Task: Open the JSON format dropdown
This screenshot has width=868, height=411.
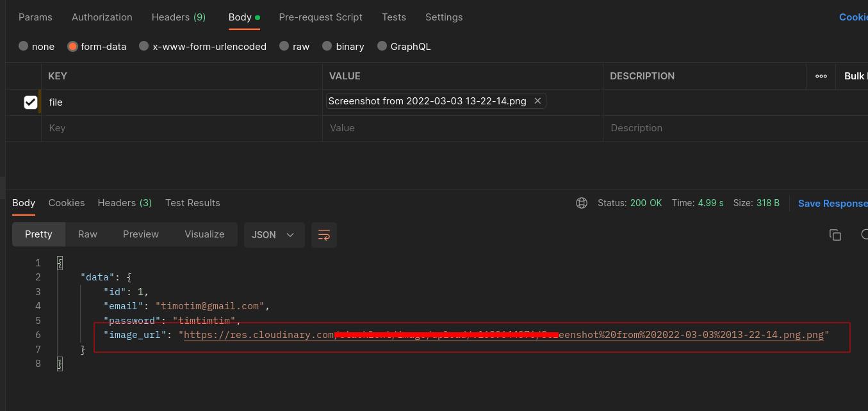Action: click(x=273, y=235)
